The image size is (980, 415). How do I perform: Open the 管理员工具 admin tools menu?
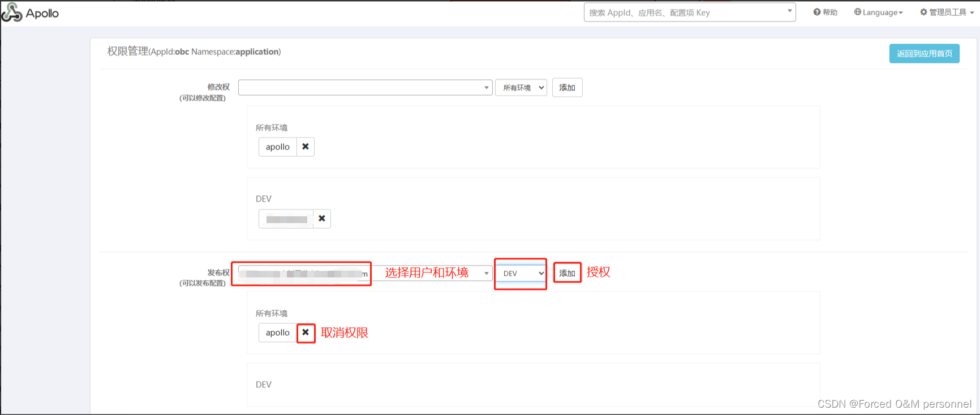pos(947,12)
